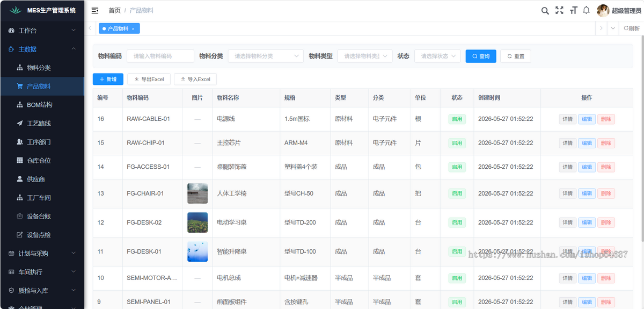Click the 工作台 dashboard icon in sidebar

pyautogui.click(x=12, y=31)
